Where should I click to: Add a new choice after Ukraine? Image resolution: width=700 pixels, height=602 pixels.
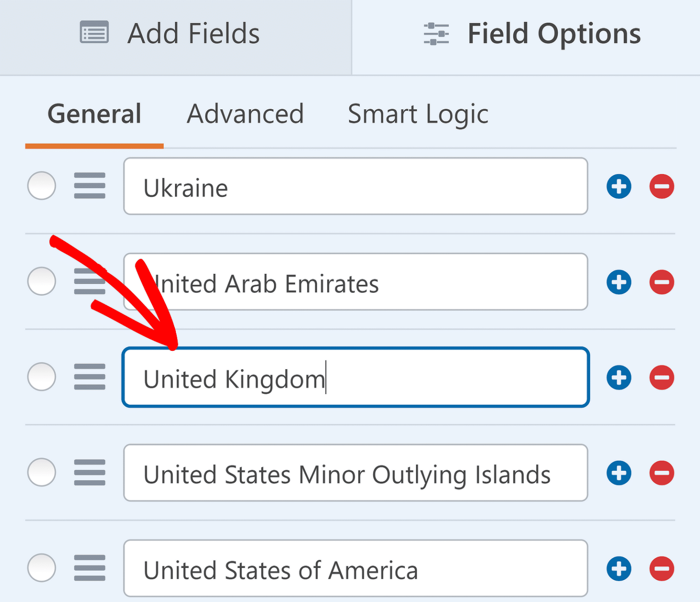tap(618, 186)
